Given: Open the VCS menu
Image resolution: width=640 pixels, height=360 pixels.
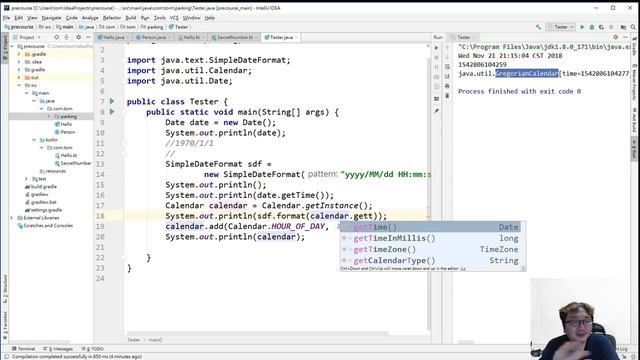Looking at the screenshot, I should tap(174, 18).
